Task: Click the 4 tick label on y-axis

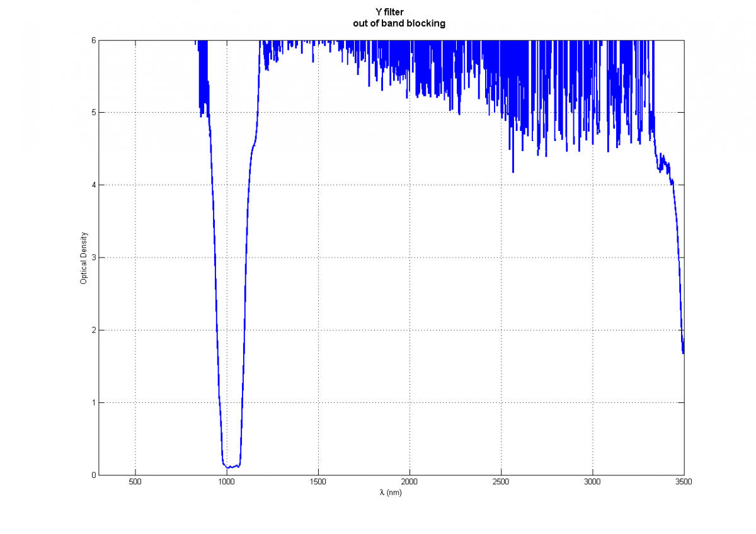Action: [x=93, y=185]
